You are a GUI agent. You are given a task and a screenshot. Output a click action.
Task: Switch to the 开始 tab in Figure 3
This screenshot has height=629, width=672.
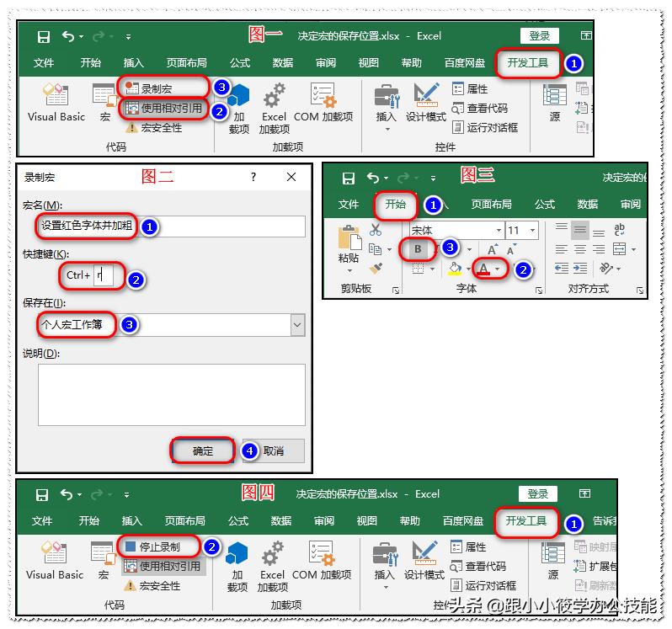(395, 205)
